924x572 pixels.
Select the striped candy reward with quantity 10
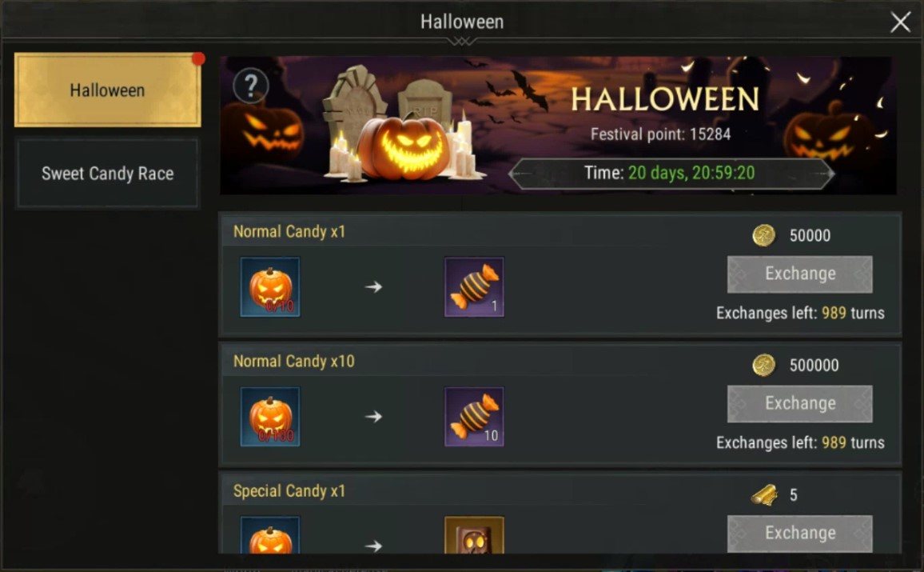click(474, 416)
